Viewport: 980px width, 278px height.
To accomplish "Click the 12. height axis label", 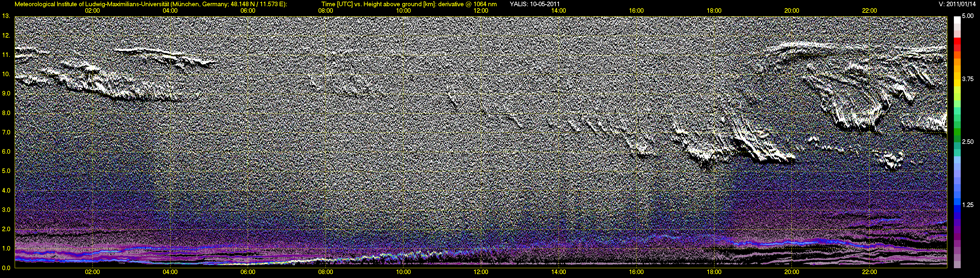I will [6, 35].
